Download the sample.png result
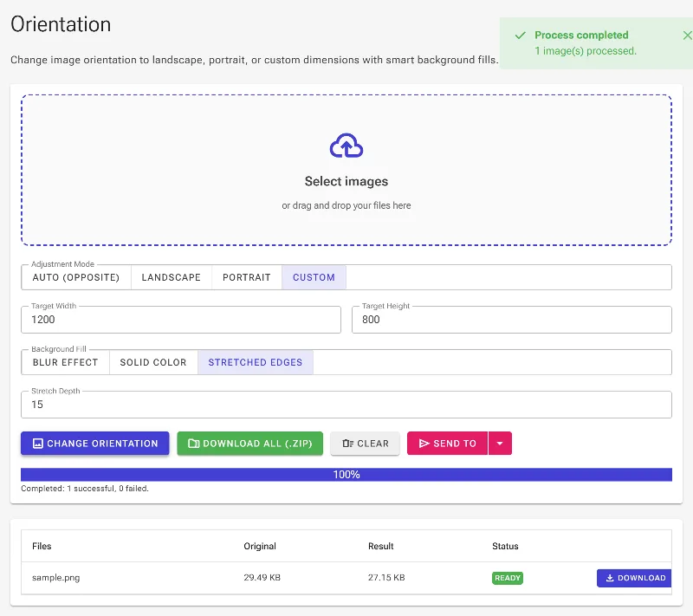The image size is (693, 616). coord(634,578)
